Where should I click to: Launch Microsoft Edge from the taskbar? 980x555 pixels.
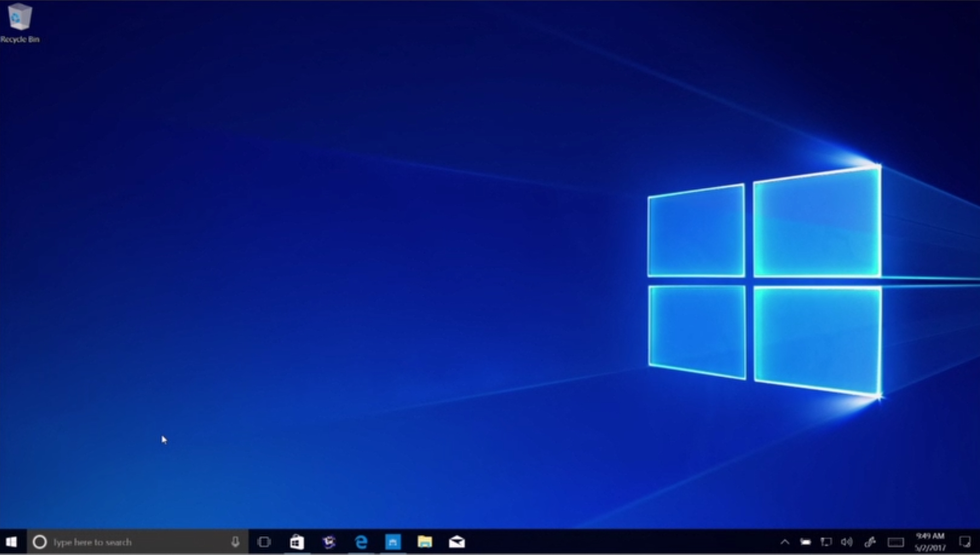[361, 542]
